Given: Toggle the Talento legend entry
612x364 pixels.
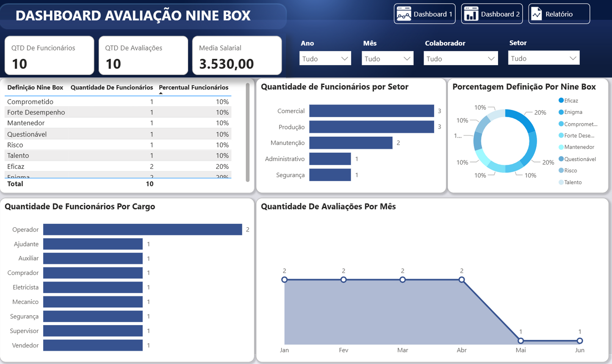Looking at the screenshot, I should (572, 182).
